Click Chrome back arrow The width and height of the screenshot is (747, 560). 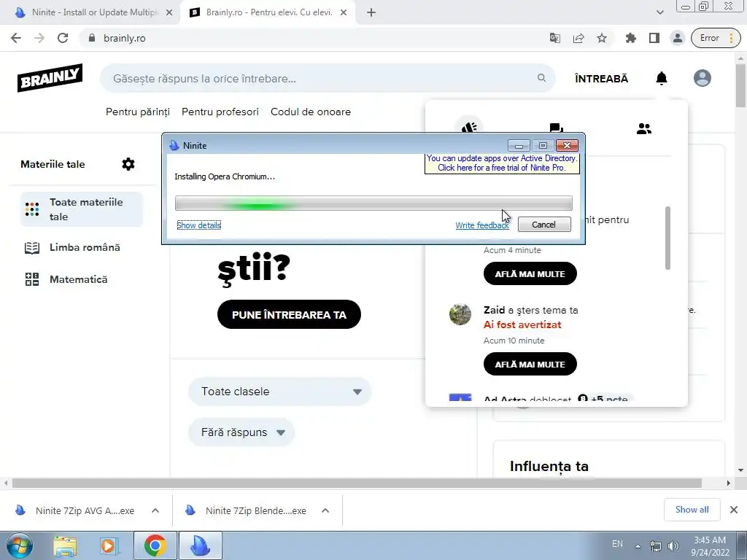[16, 38]
